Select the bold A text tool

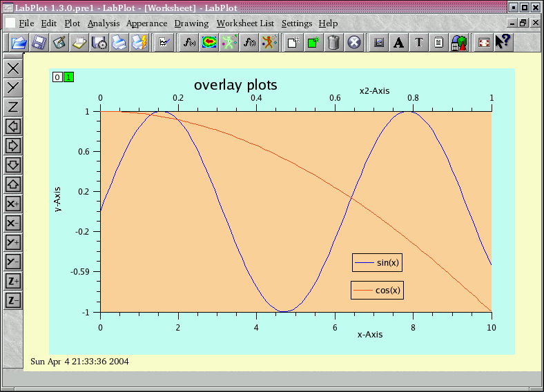(x=398, y=43)
